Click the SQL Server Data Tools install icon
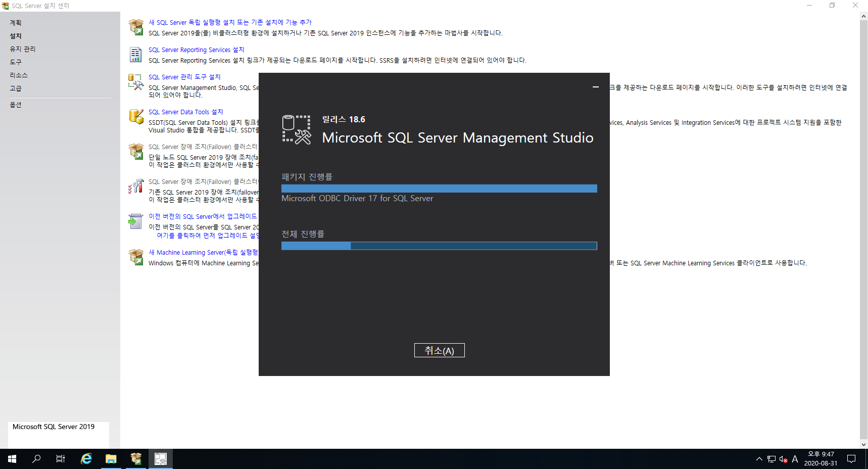The width and height of the screenshot is (868, 469). (x=136, y=116)
